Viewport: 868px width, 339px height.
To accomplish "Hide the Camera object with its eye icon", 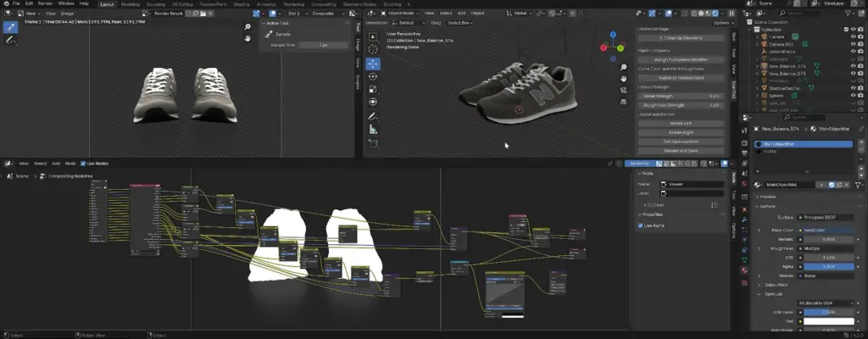I will (853, 36).
